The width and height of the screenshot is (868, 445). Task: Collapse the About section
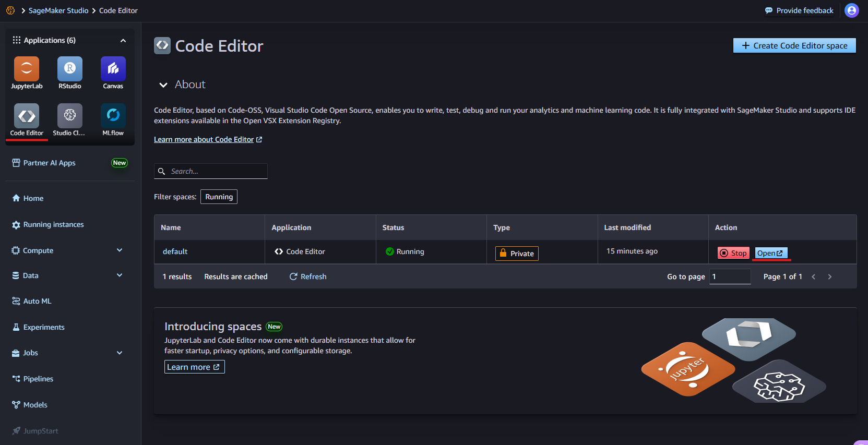pyautogui.click(x=163, y=85)
